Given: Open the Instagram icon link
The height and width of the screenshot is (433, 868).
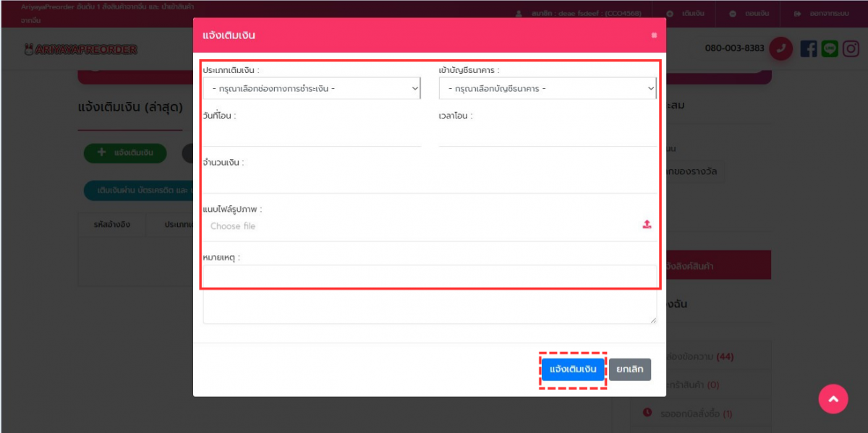Looking at the screenshot, I should click(x=851, y=48).
